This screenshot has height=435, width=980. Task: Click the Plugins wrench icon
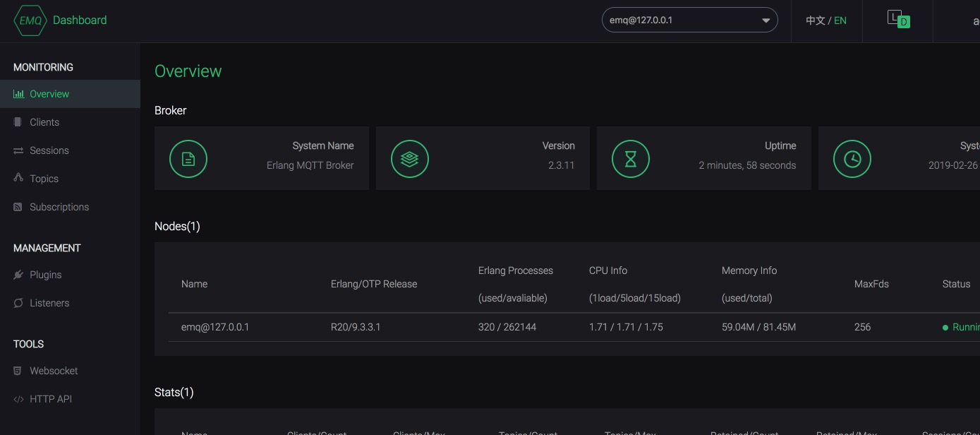coord(20,274)
